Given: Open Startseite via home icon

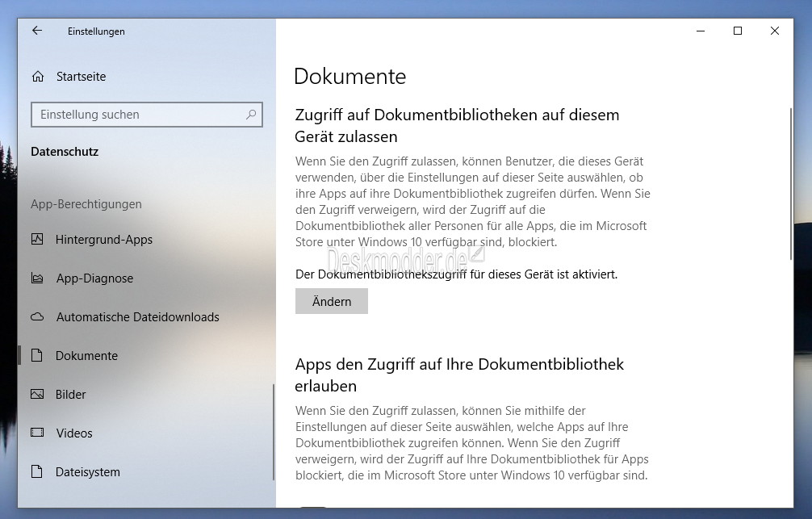Looking at the screenshot, I should 38,77.
